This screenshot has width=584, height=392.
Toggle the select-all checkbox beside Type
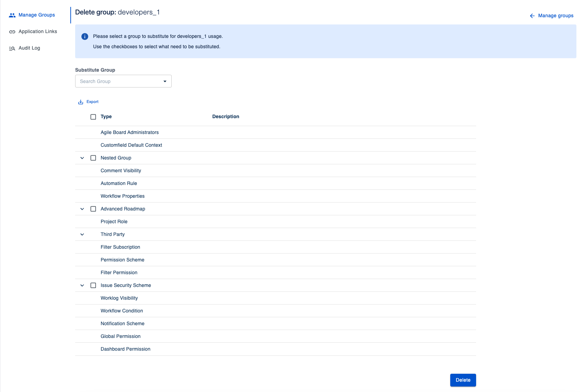coord(93,117)
